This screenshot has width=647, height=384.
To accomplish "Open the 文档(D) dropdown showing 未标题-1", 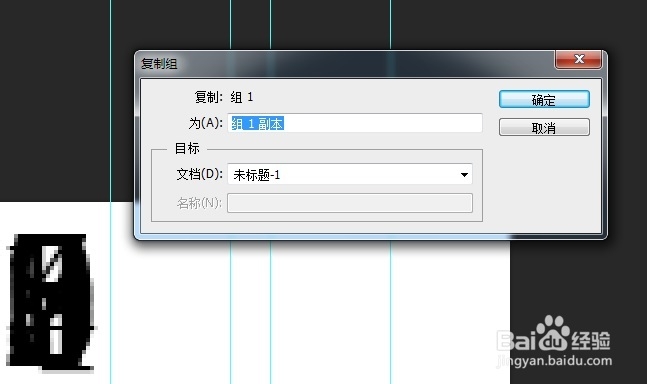I will tap(349, 174).
